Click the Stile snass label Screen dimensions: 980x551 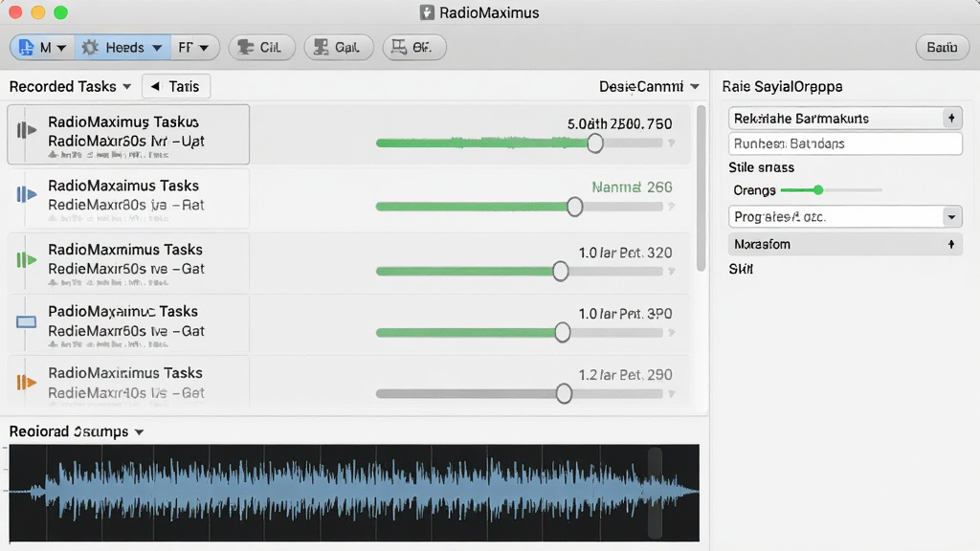point(761,167)
